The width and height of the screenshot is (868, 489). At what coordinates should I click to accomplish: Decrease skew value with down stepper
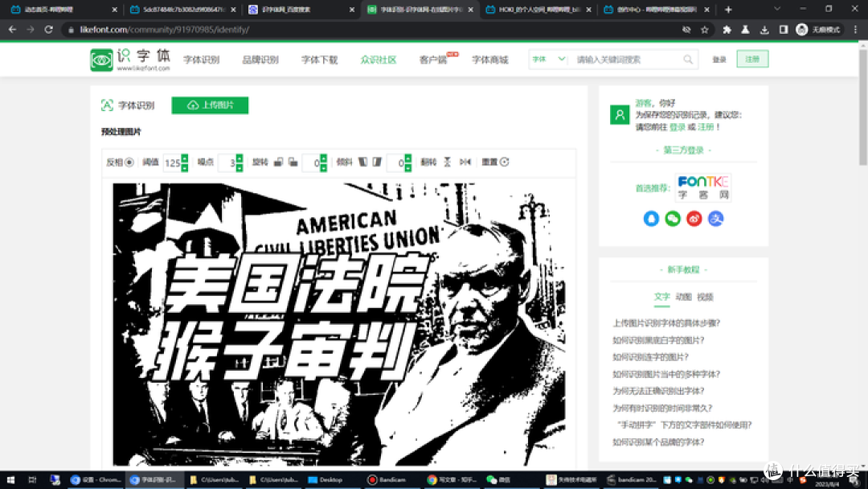[x=408, y=167]
